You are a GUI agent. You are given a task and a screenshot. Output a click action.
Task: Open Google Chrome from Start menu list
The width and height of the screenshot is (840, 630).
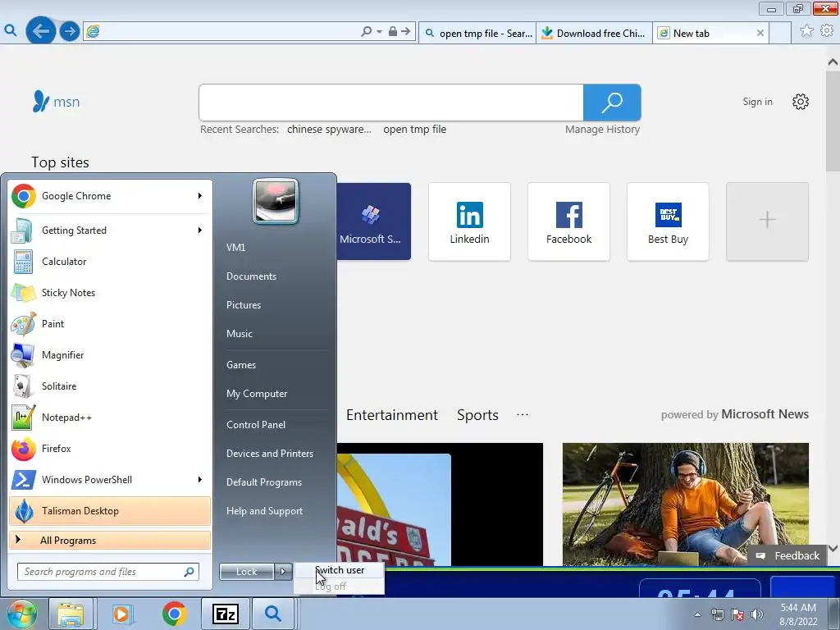[109, 196]
